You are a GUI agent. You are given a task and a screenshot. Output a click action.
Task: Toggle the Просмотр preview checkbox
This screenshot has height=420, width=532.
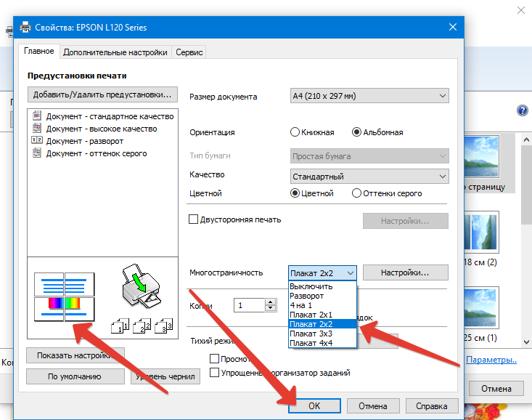coord(214,358)
